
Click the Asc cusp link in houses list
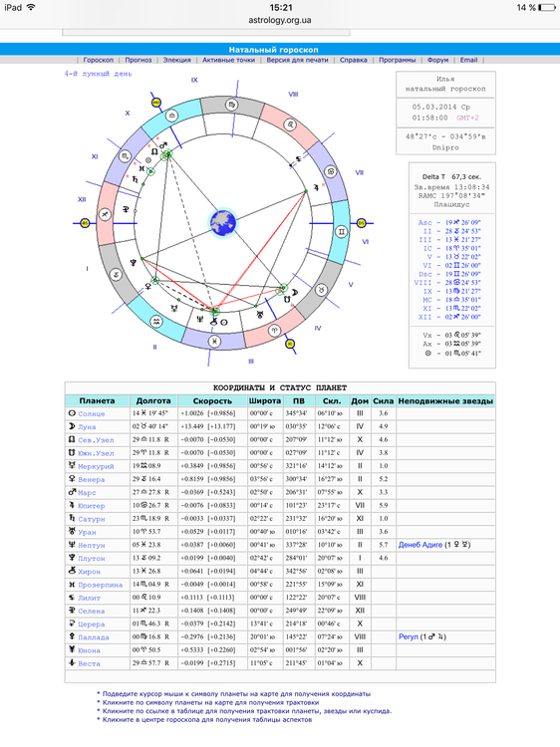click(x=425, y=222)
